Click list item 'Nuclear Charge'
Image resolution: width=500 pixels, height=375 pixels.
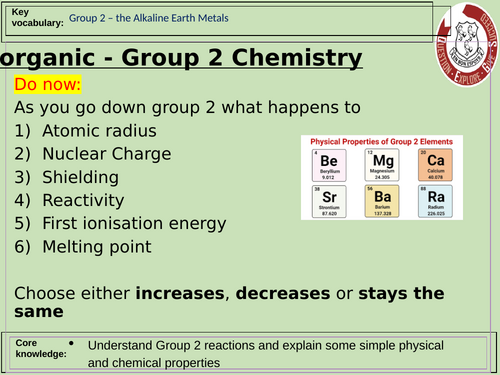click(x=107, y=154)
